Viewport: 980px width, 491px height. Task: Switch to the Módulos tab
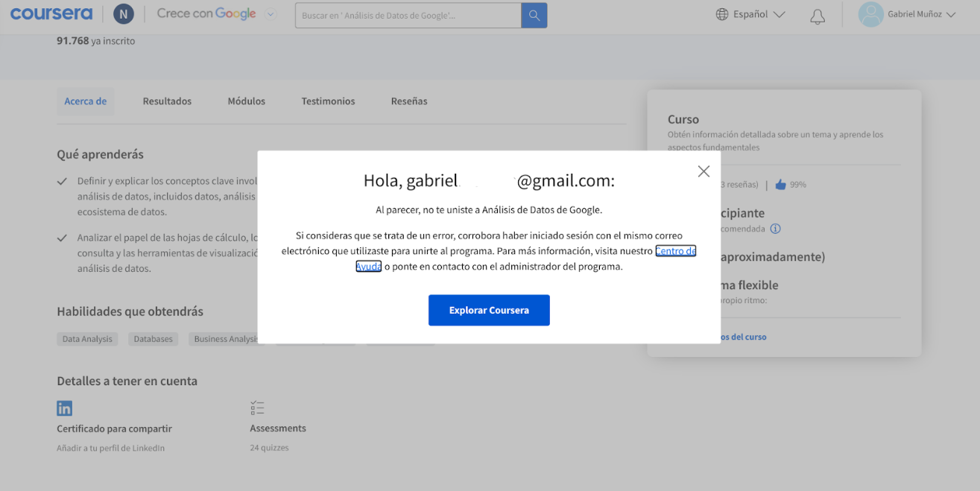[x=246, y=101]
